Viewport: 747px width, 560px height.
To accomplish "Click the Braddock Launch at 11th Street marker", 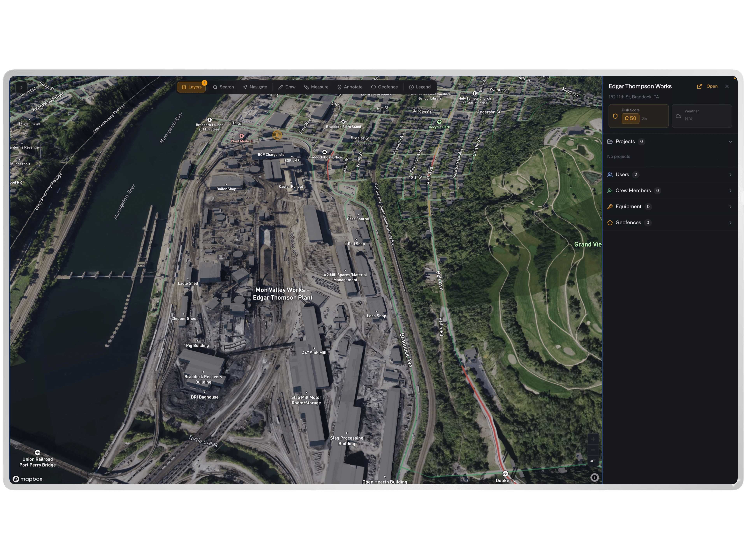I will click(209, 120).
